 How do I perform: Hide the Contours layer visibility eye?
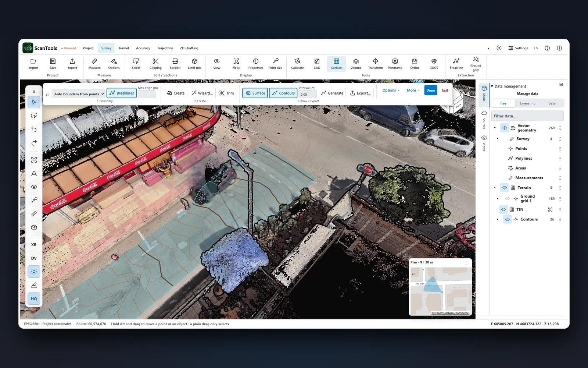(507, 219)
